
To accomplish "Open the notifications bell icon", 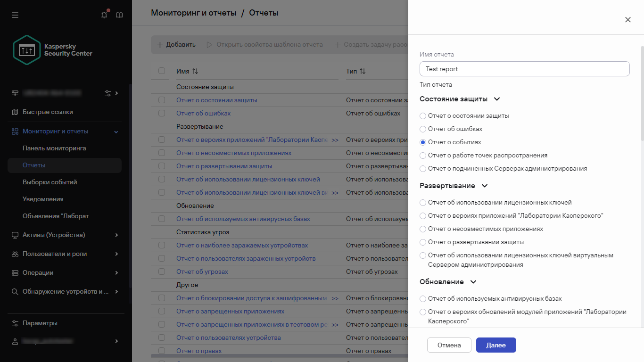I will tap(104, 15).
